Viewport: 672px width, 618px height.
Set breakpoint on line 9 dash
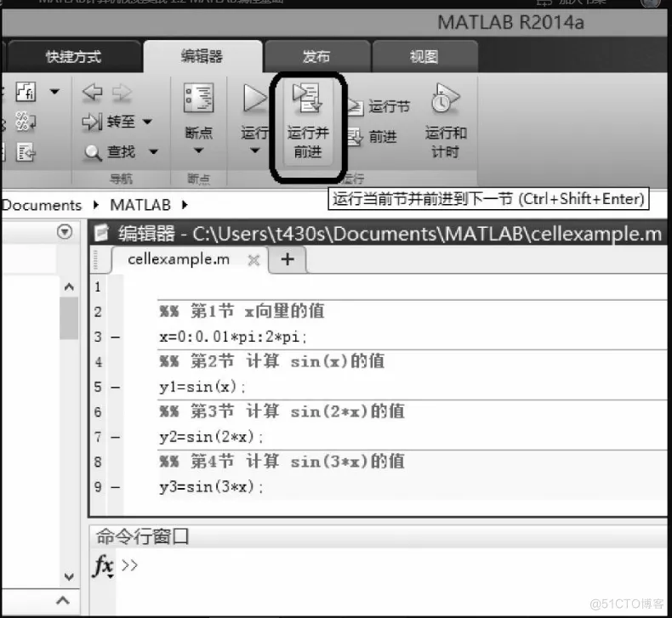[x=115, y=487]
